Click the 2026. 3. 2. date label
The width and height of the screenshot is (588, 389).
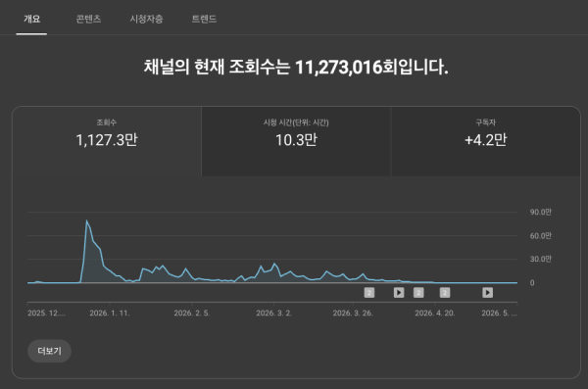pyautogui.click(x=273, y=313)
